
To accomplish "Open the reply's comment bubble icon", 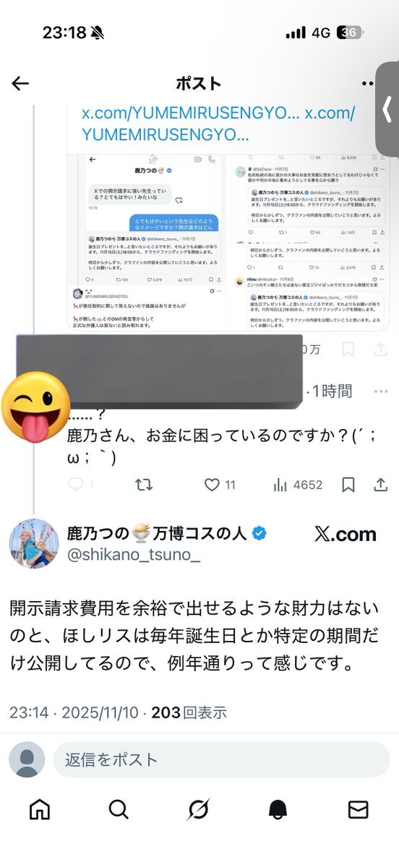I will pos(76,485).
